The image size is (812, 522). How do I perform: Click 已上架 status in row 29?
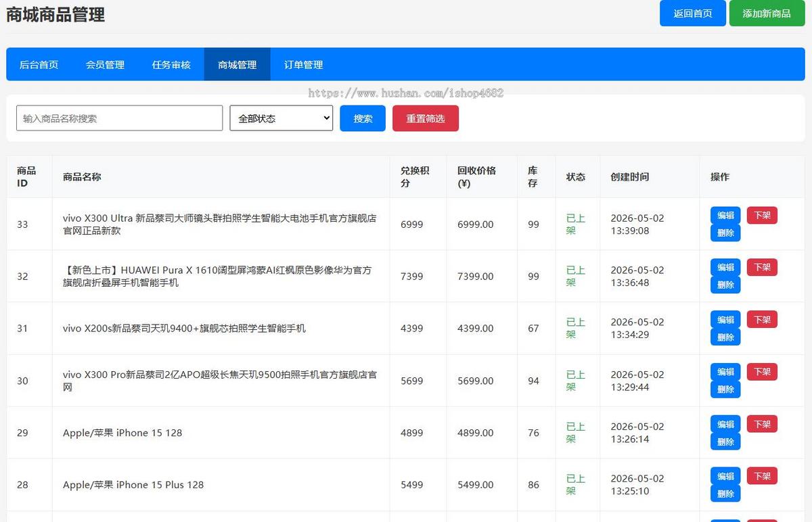[x=576, y=433]
